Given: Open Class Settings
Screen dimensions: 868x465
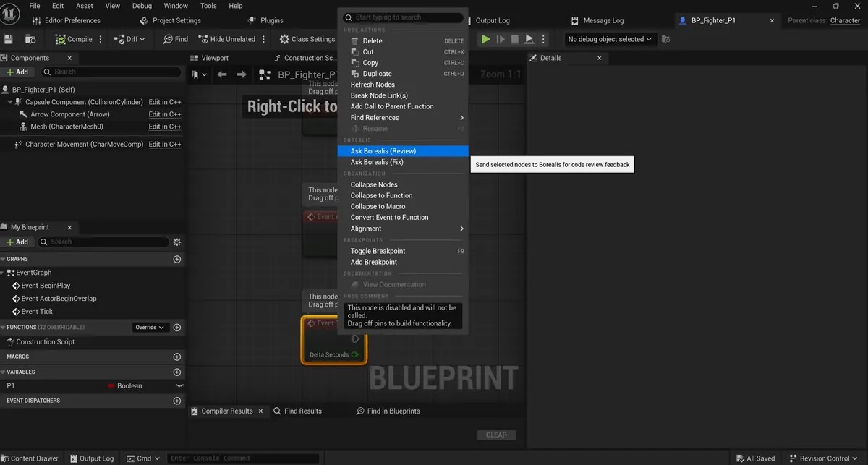Looking at the screenshot, I should click(307, 39).
